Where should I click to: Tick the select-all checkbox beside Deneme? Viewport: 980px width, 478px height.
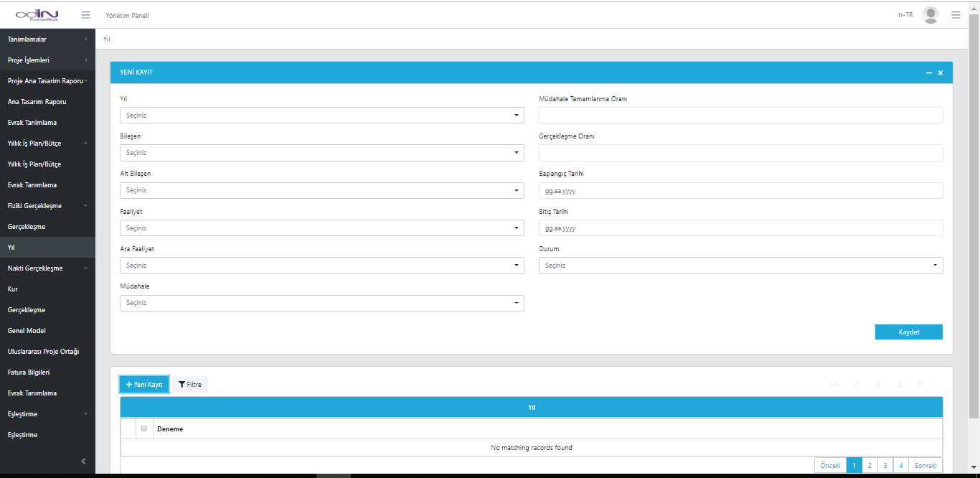(144, 428)
